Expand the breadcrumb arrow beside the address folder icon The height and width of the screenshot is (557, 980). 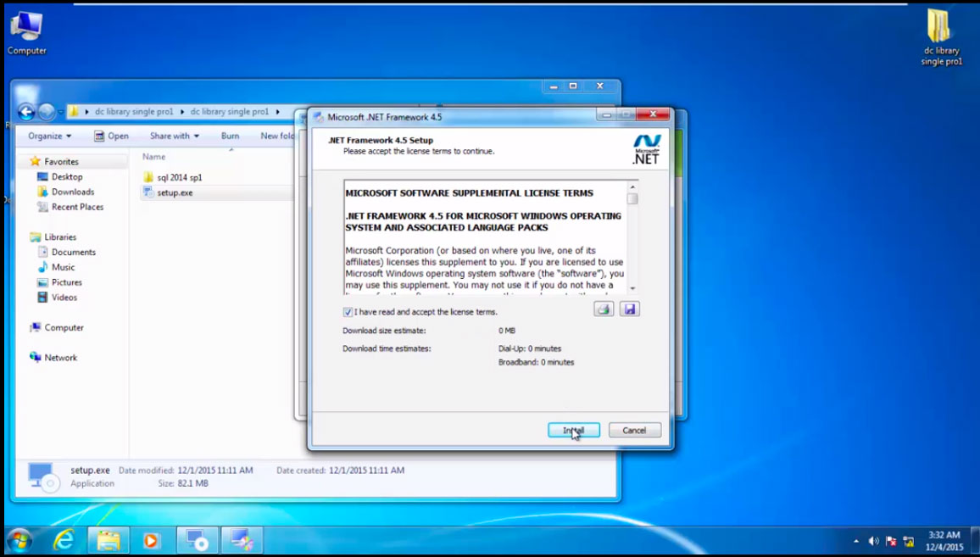86,112
